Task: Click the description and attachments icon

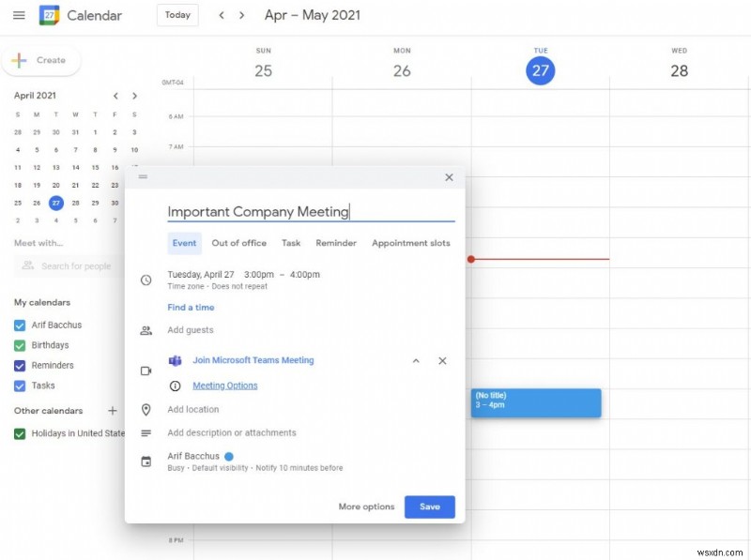Action: tap(146, 432)
